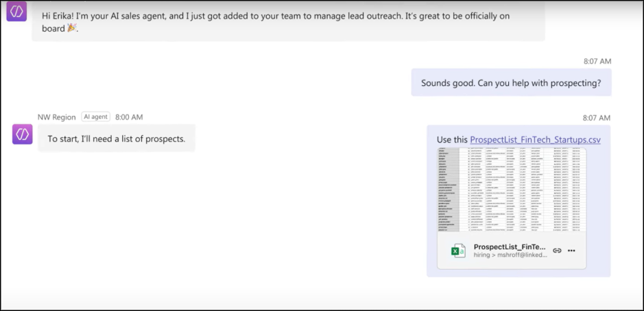
Task: Click the truncated ProspectList_FinTe... file name
Action: 510,246
